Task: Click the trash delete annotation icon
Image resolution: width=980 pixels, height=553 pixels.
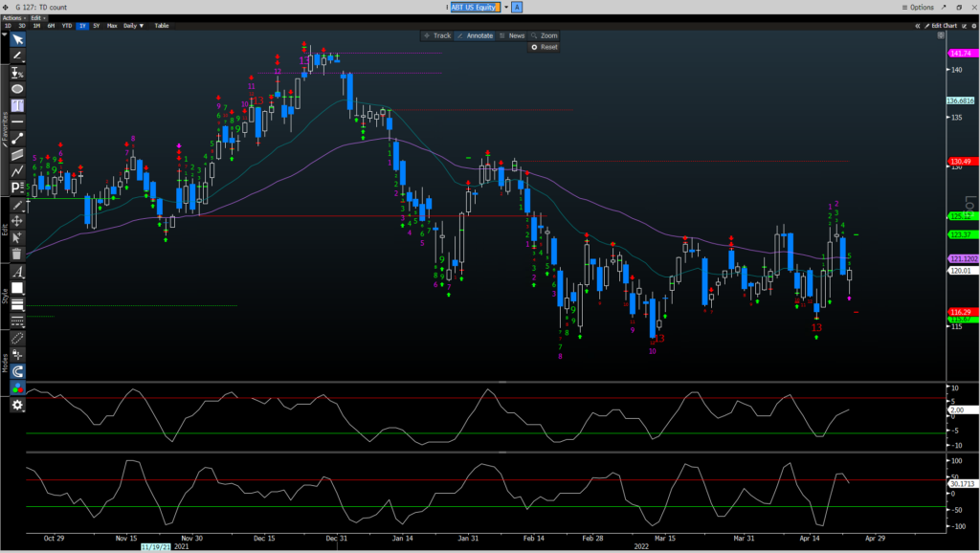Action: tap(17, 254)
